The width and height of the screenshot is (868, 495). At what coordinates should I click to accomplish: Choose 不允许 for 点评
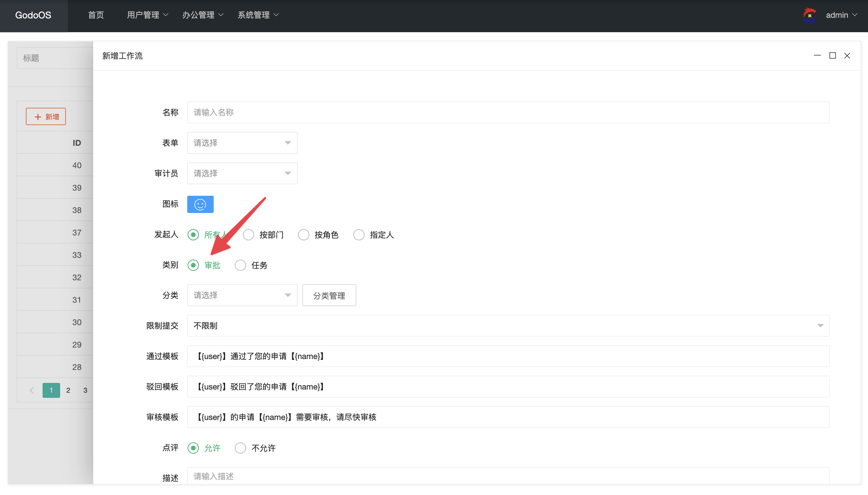(240, 448)
